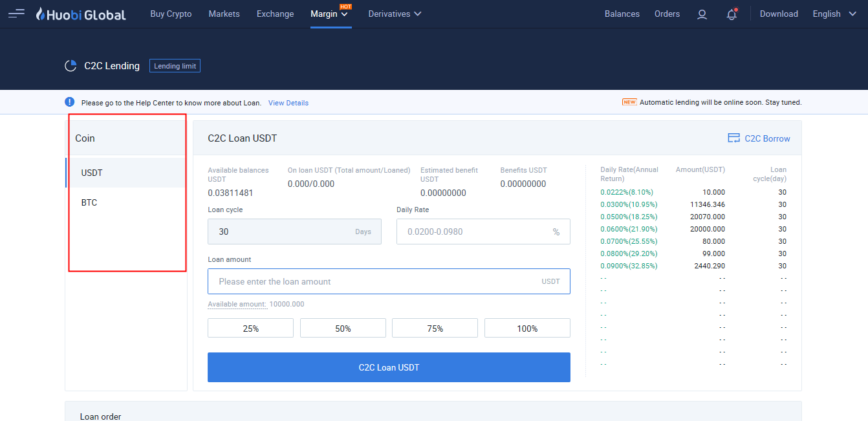Set loan amount to 75%
The height and width of the screenshot is (421, 868).
pyautogui.click(x=435, y=328)
